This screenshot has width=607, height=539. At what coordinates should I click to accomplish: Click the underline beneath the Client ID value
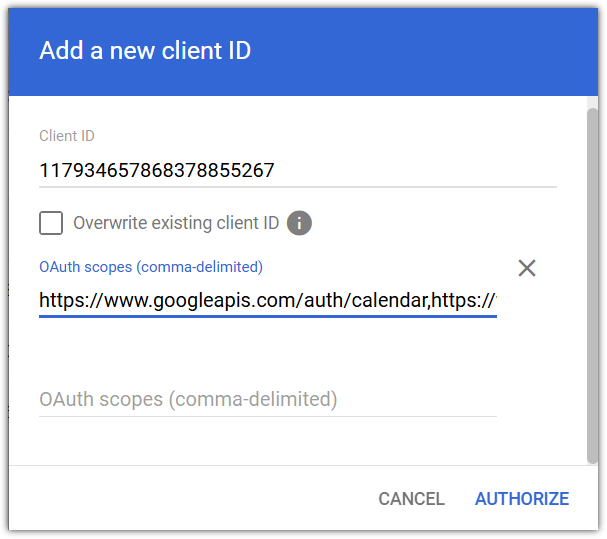(x=297, y=186)
